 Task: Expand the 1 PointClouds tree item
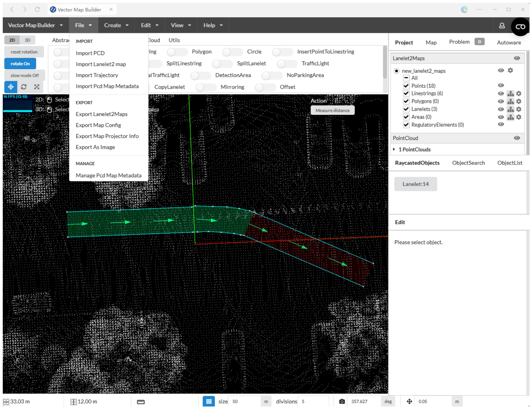click(x=394, y=149)
